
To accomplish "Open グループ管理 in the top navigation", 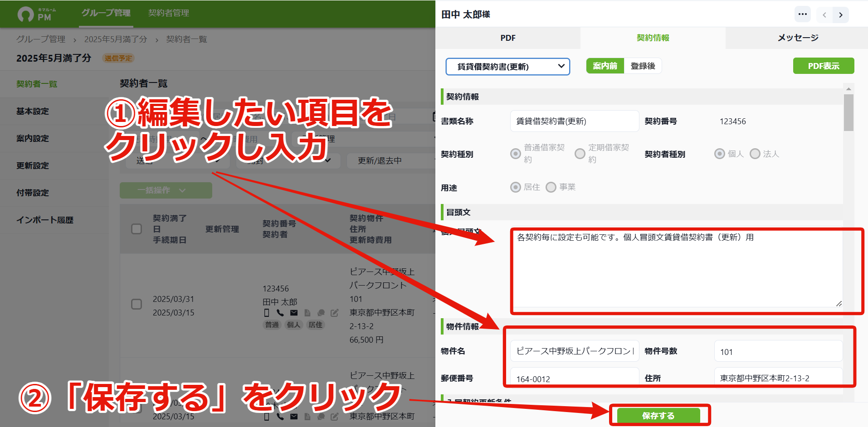I will pos(106,13).
